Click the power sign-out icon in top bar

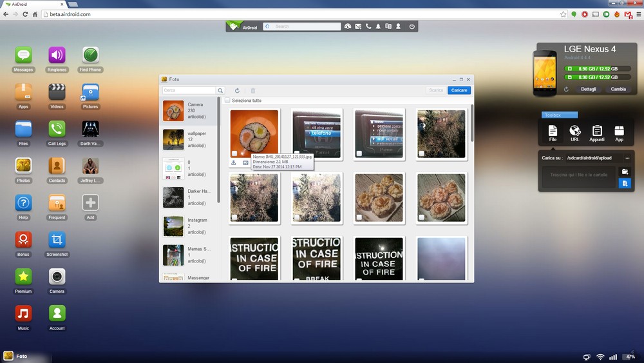point(412,26)
